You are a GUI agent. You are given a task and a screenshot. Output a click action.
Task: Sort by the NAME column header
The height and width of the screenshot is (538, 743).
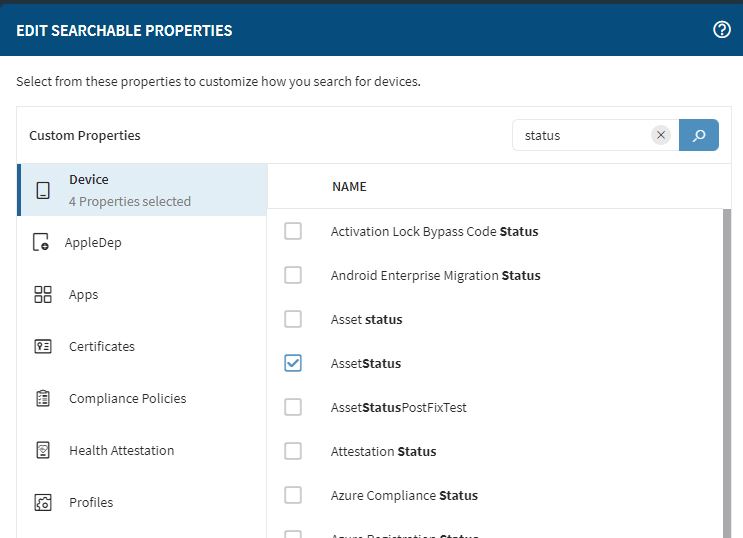coord(349,186)
